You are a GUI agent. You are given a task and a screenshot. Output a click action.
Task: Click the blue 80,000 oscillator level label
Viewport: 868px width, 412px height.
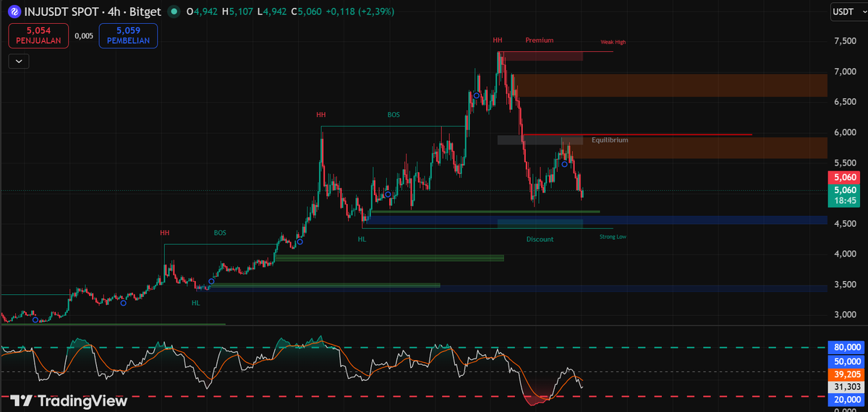tap(846, 348)
